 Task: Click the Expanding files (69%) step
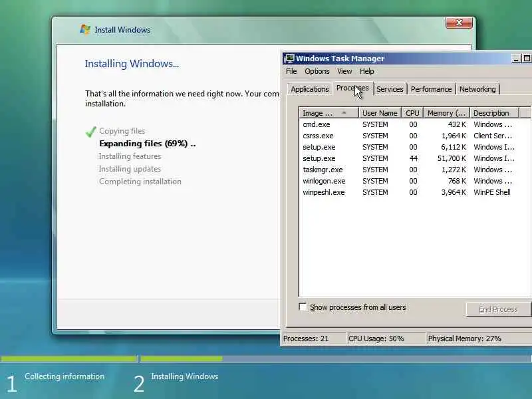147,144
